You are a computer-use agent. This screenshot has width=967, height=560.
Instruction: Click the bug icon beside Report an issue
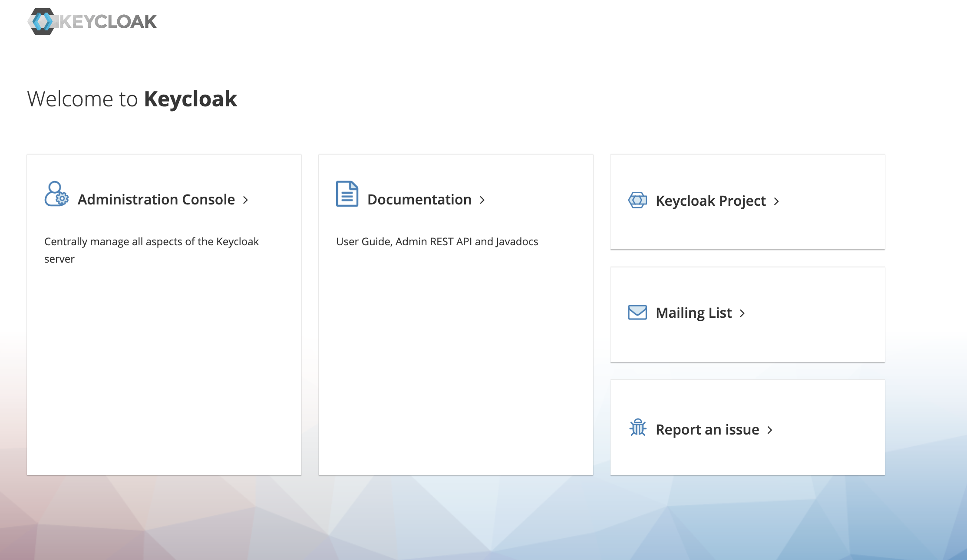637,429
